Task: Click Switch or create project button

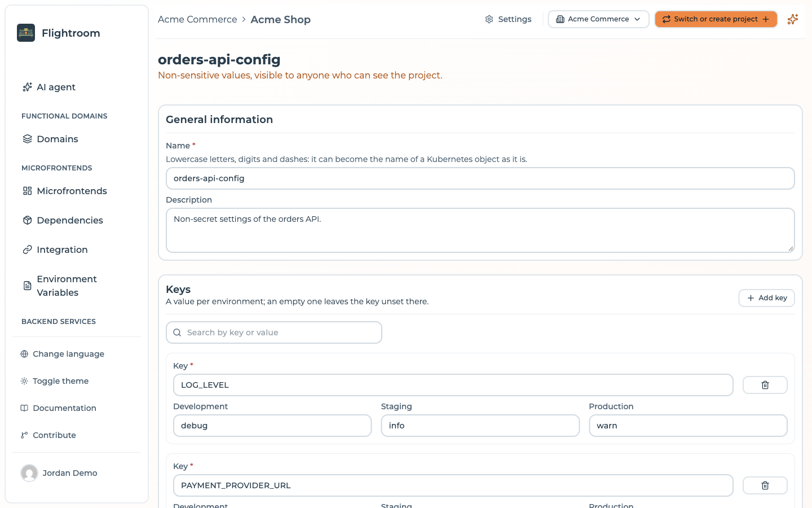Action: (716, 19)
